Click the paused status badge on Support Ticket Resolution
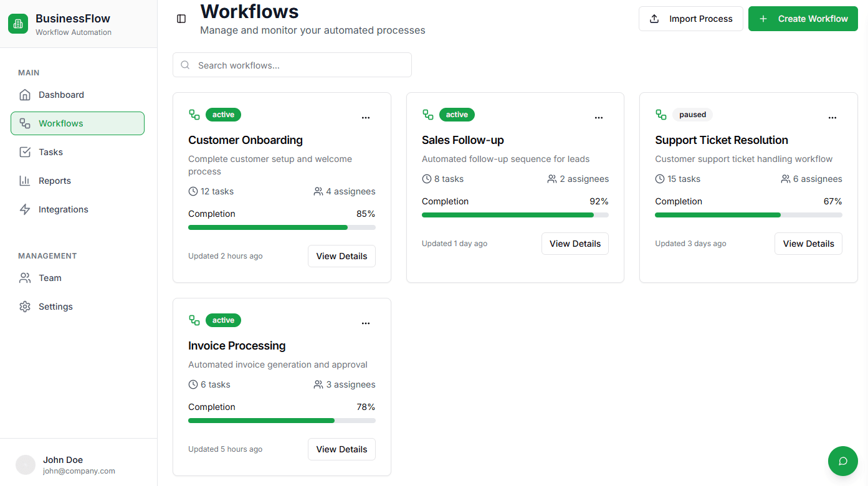The height and width of the screenshot is (486, 868). pyautogui.click(x=692, y=114)
